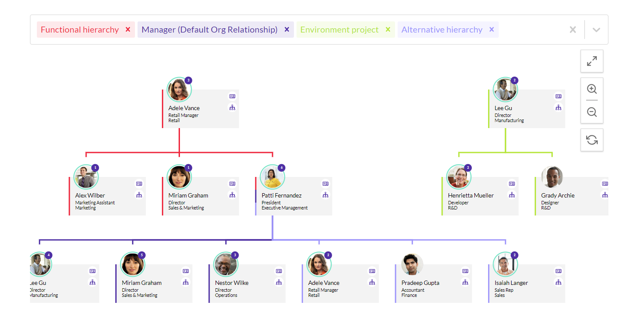Remove the Functional hierarchy tag
This screenshot has height=332, width=644.
click(x=128, y=30)
